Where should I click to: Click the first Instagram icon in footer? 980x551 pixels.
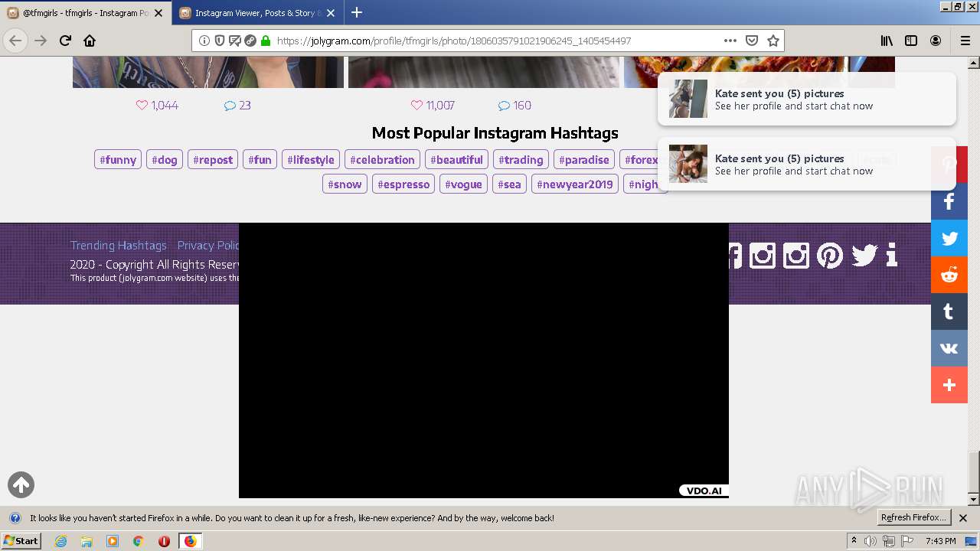tap(763, 255)
